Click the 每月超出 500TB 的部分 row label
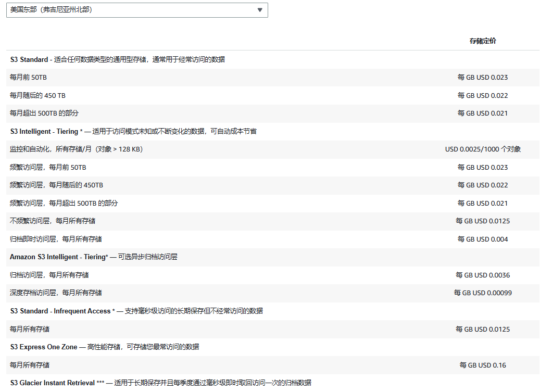Viewport: 540px width, 392px height. coord(44,113)
